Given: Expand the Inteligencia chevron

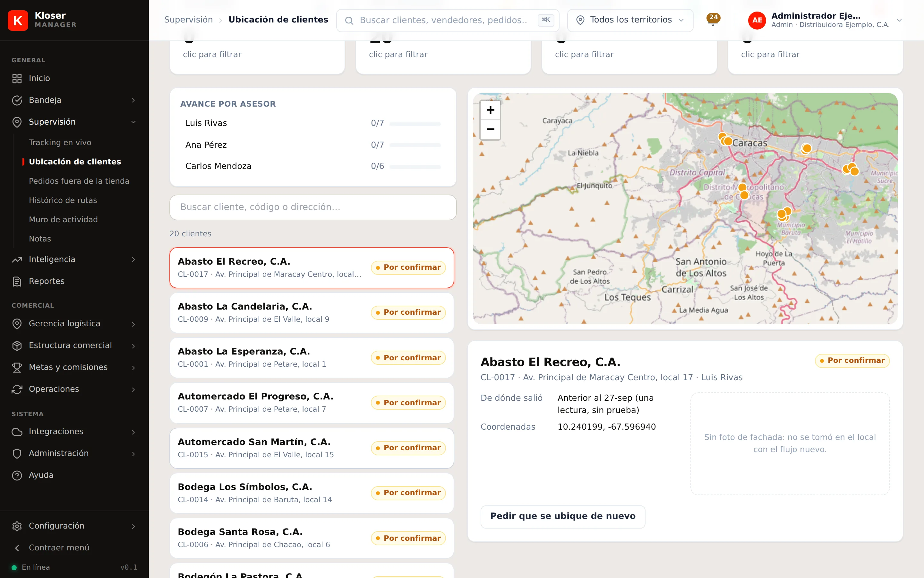Looking at the screenshot, I should (133, 259).
